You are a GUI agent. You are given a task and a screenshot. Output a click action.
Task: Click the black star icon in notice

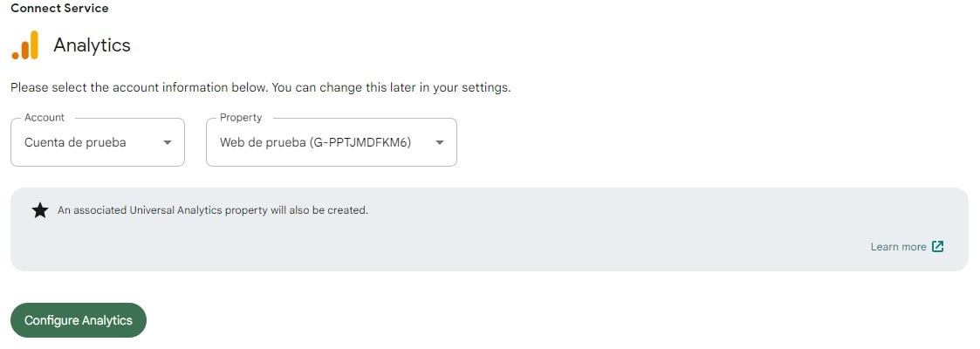pyautogui.click(x=40, y=210)
